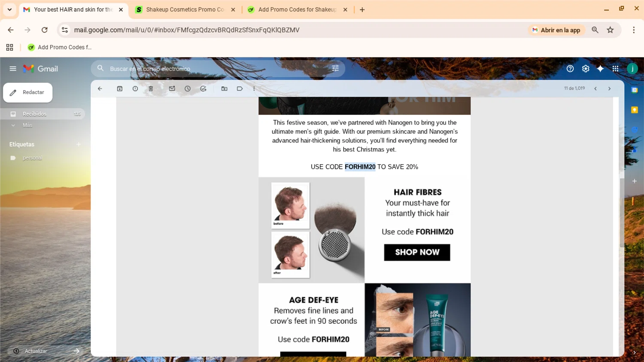Bookmark this page with star icon
Screen dimensions: 644x362
pyautogui.click(x=611, y=30)
